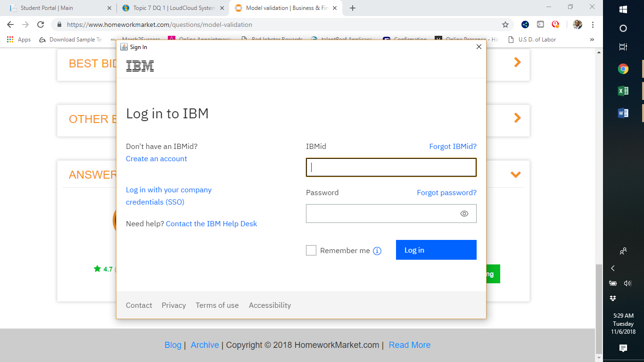Click the red extension icon in toolbar
Viewport: 644px width, 362px height.
[555, 25]
